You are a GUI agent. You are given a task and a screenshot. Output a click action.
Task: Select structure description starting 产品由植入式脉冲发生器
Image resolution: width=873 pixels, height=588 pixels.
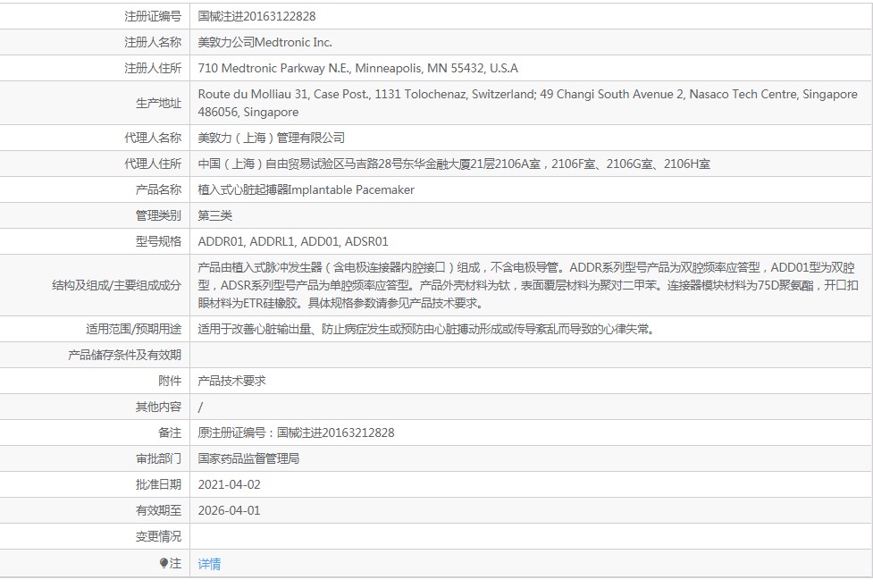[528, 285]
